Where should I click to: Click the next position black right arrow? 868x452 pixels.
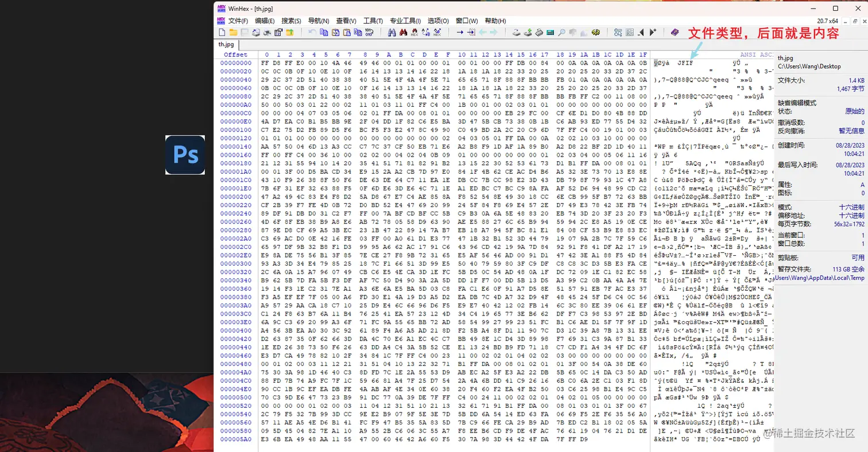tap(653, 32)
